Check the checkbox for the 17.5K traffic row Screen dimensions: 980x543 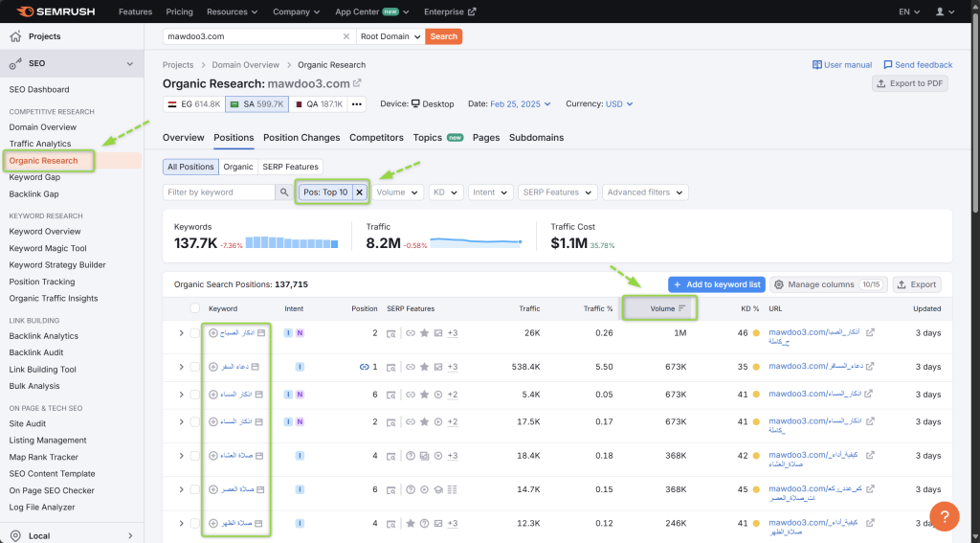[195, 421]
